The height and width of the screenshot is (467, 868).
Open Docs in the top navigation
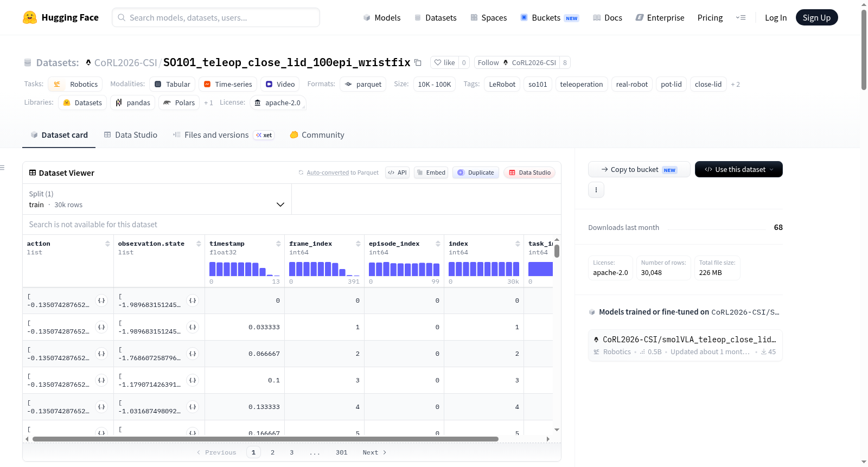(x=608, y=18)
